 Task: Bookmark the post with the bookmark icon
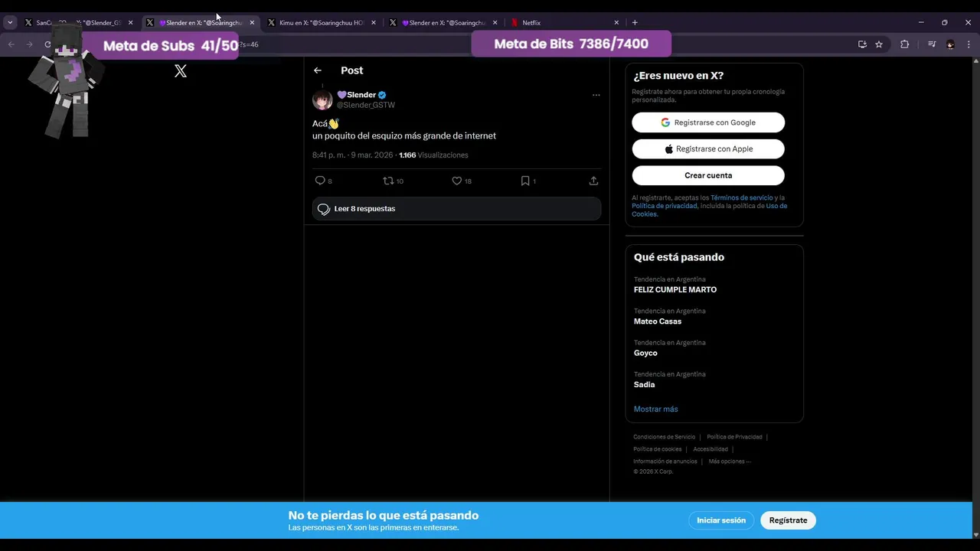pyautogui.click(x=525, y=181)
